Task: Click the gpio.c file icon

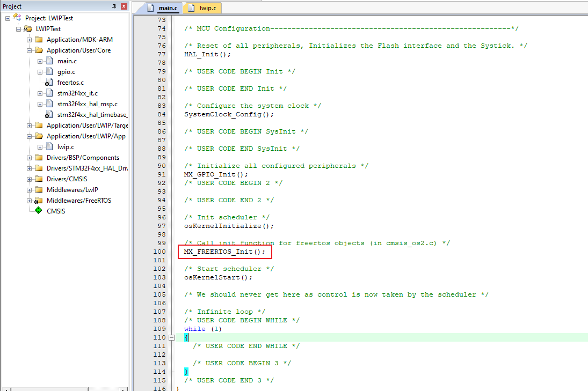Action: click(48, 71)
